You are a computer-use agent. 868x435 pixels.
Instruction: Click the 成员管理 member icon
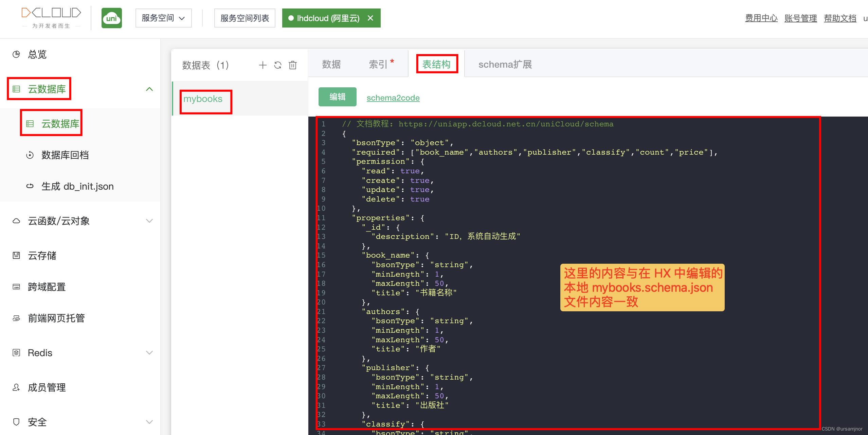click(16, 387)
